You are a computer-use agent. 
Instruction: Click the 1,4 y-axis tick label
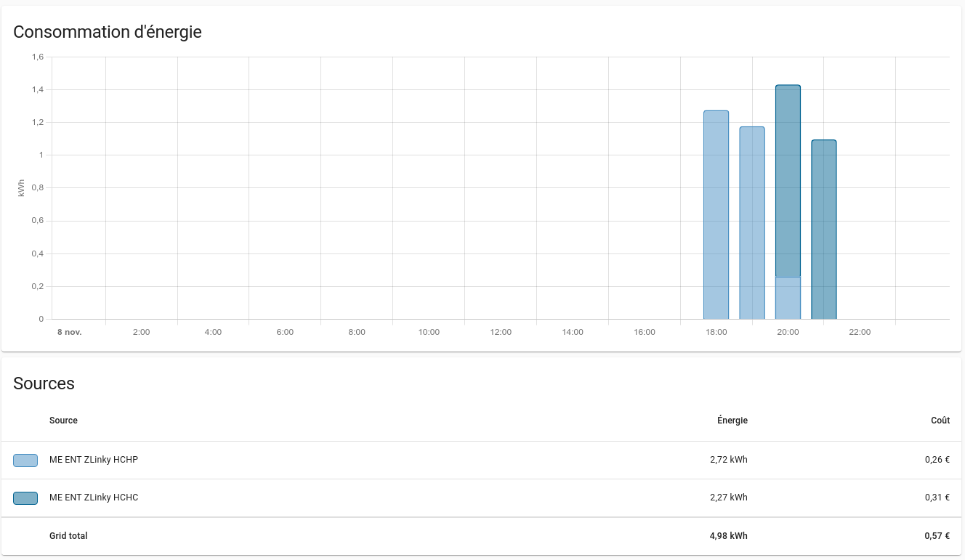pos(38,89)
